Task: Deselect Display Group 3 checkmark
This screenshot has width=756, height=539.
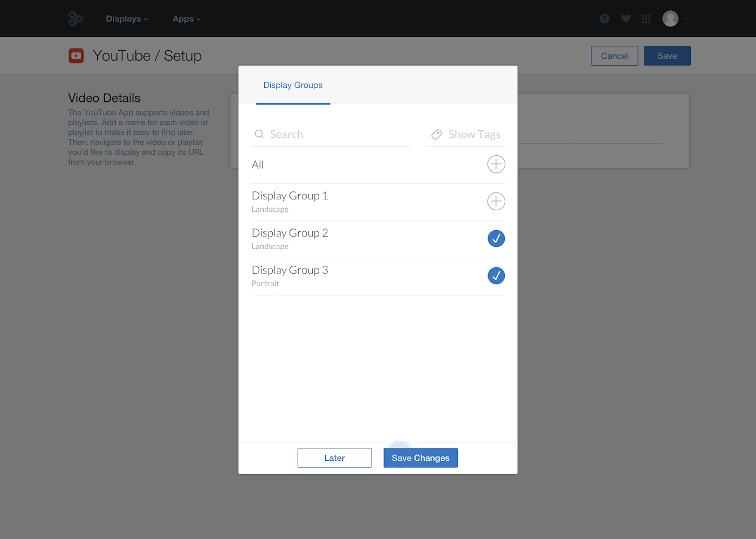Action: tap(496, 275)
